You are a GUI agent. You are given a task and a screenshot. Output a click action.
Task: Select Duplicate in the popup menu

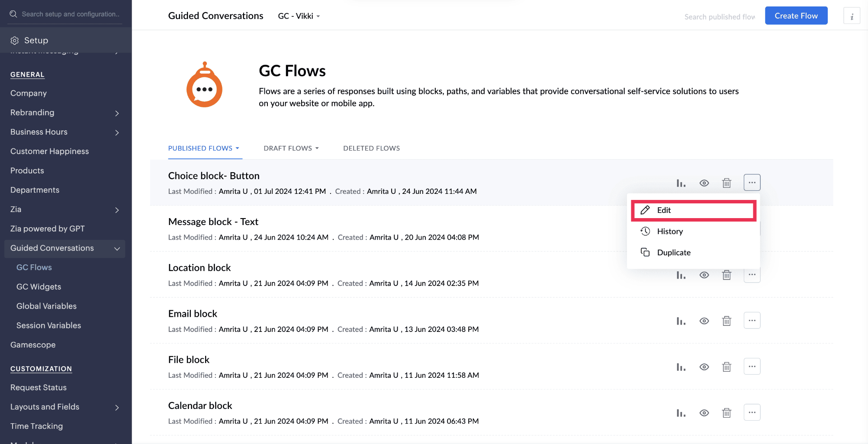point(673,253)
